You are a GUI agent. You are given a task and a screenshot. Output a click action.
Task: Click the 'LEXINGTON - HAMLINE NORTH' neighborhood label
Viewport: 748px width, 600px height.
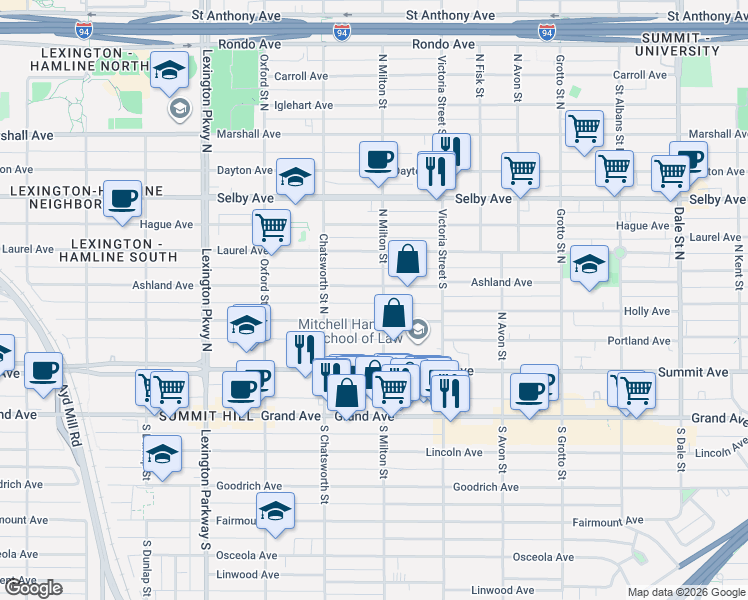coord(90,59)
